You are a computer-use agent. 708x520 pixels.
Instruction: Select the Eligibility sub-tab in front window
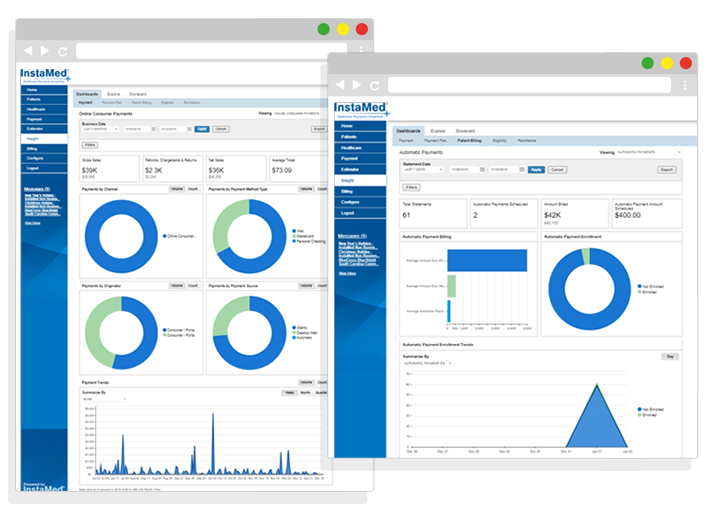click(499, 141)
